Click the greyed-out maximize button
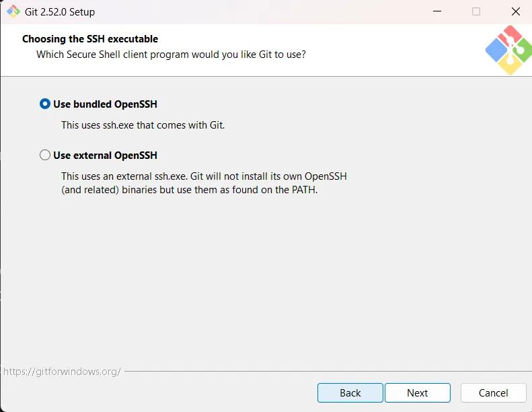Image resolution: width=532 pixels, height=412 pixels. 476,11
